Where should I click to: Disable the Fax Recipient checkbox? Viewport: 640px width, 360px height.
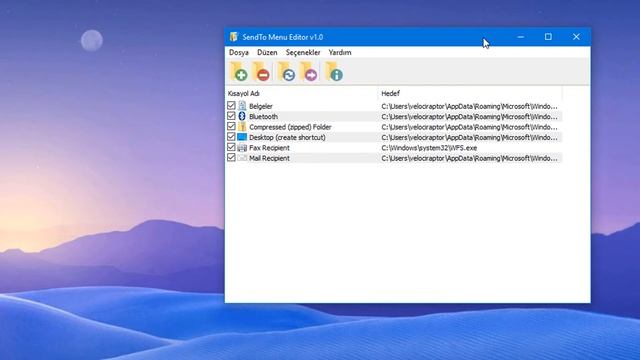pos(231,147)
